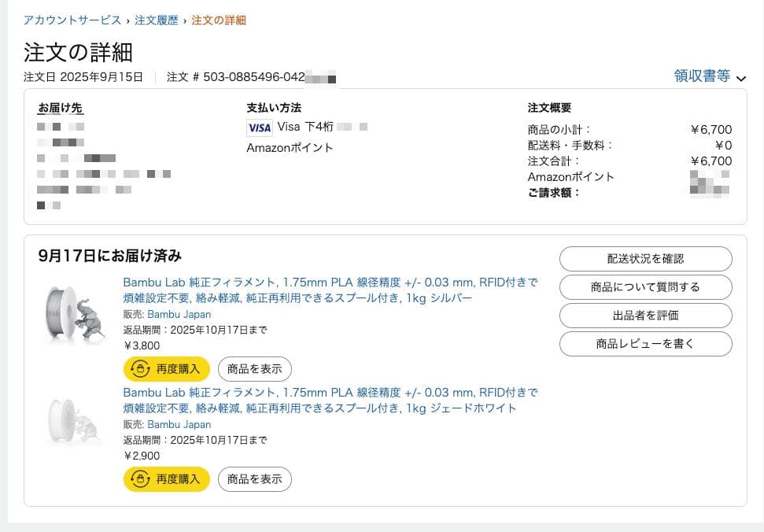Screen dimensions: 764x532
Task: Expand the 領収書等 dropdown
Action: [702, 76]
